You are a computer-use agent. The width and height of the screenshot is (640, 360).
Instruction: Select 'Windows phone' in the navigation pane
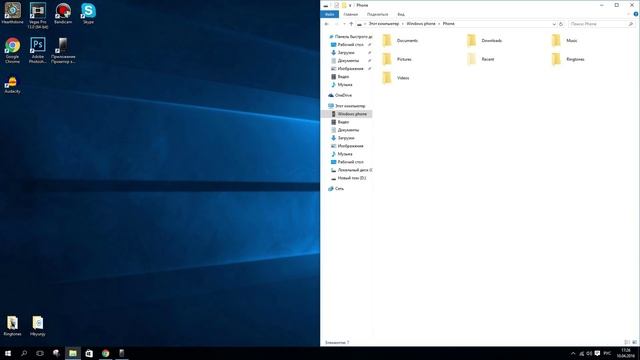click(347, 114)
